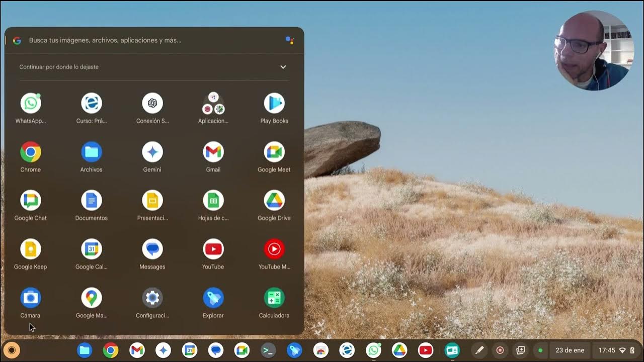Open the Cámara app

coord(31,298)
